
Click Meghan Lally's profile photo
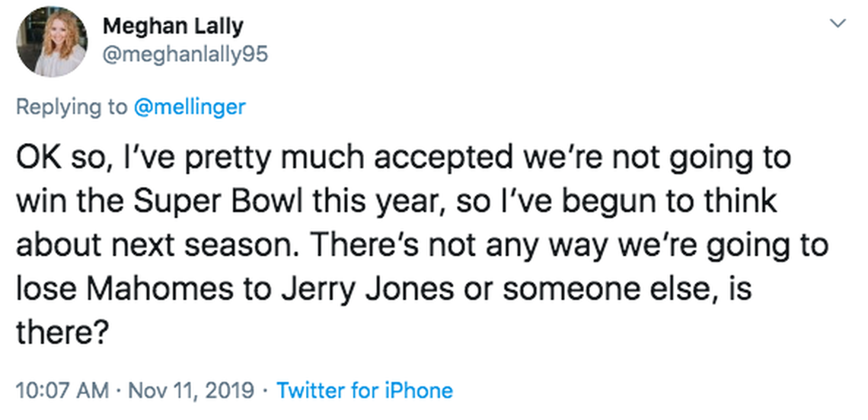(52, 42)
